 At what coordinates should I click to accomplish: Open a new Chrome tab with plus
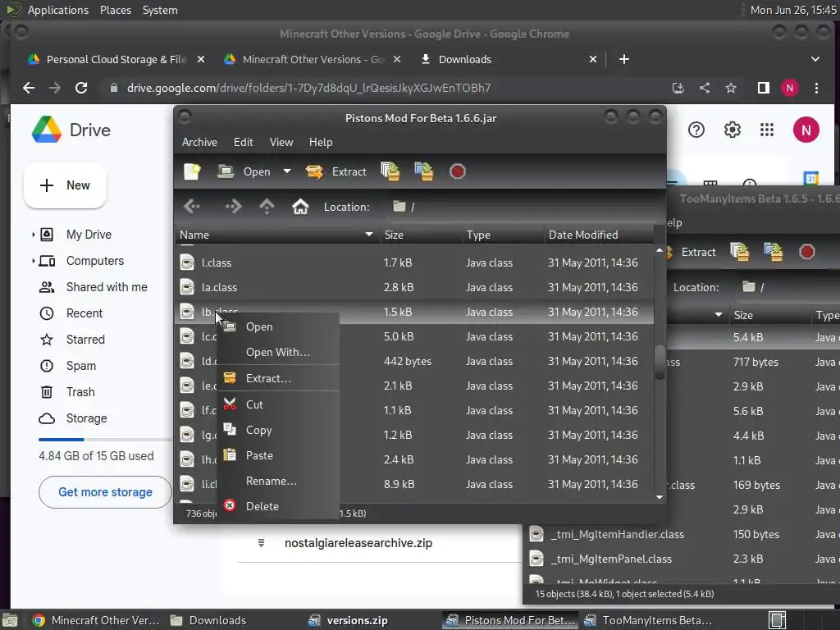(x=624, y=59)
